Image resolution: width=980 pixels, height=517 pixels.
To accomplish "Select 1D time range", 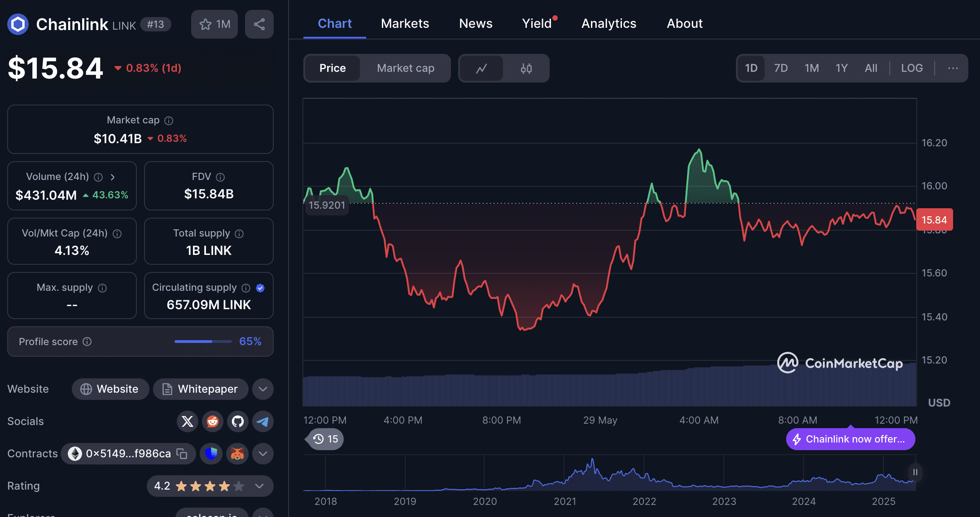I will (x=751, y=68).
